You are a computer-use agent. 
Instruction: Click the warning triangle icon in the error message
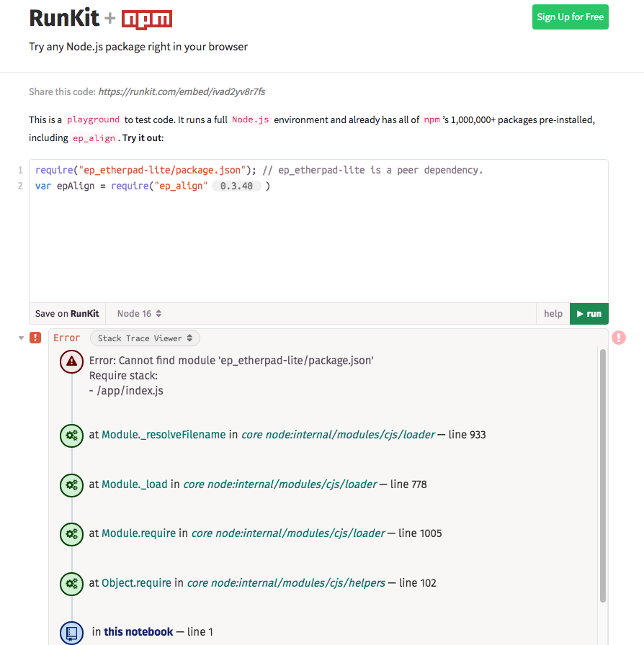point(71,361)
